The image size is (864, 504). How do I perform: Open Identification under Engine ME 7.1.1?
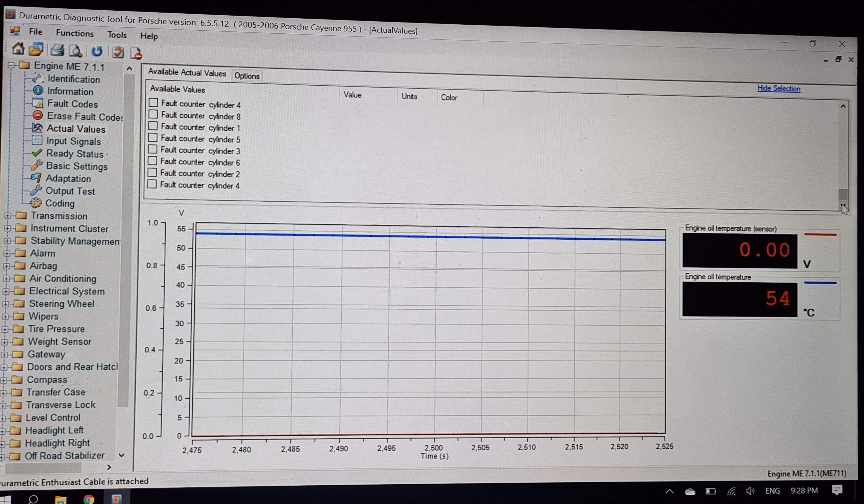point(73,79)
